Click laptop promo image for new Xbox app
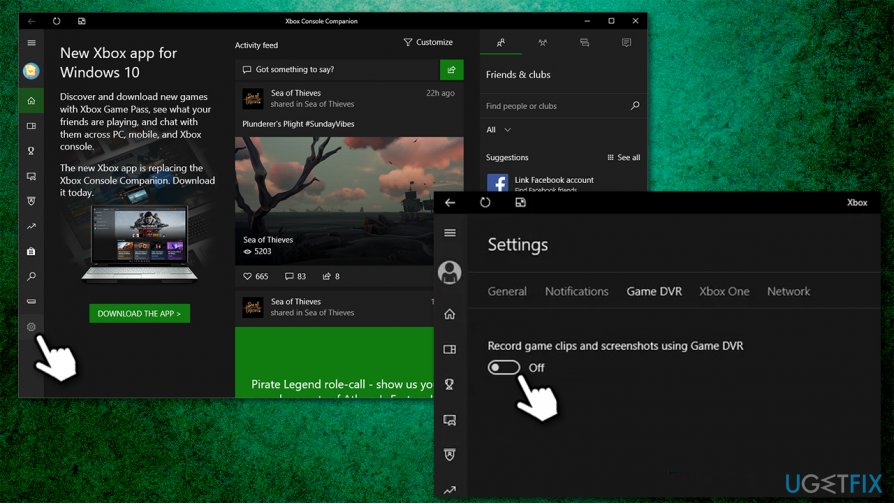Viewport: 894px width, 504px height. pyautogui.click(x=140, y=242)
